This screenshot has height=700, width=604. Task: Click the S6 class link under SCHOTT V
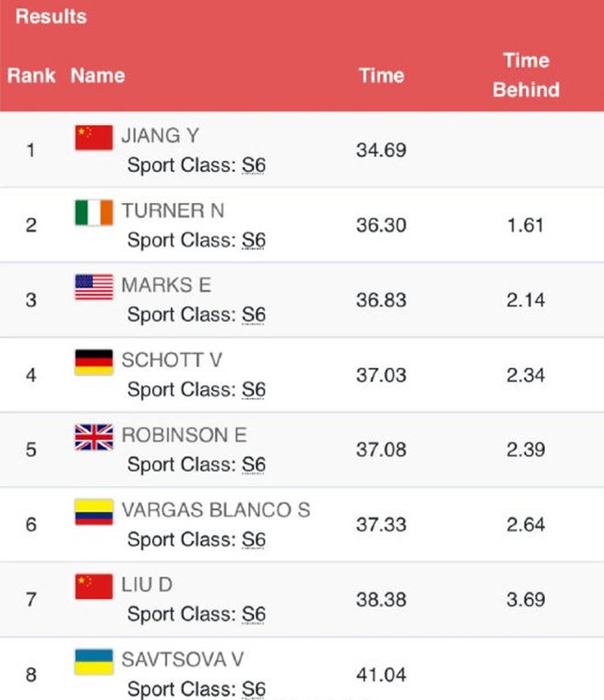[x=253, y=390]
